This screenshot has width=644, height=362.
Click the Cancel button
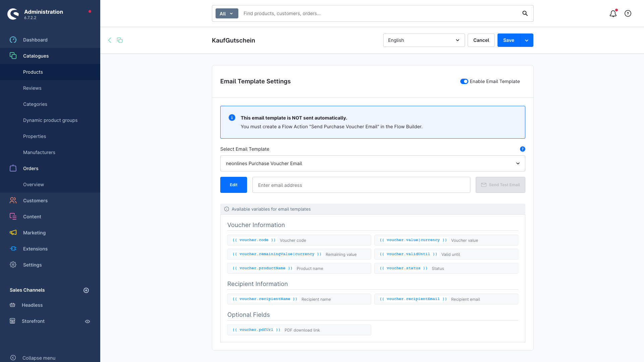(x=481, y=40)
